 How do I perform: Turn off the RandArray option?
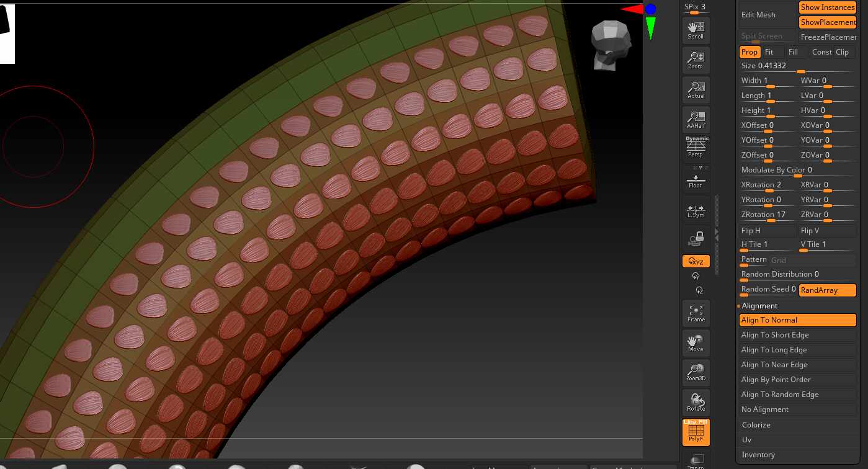(827, 290)
